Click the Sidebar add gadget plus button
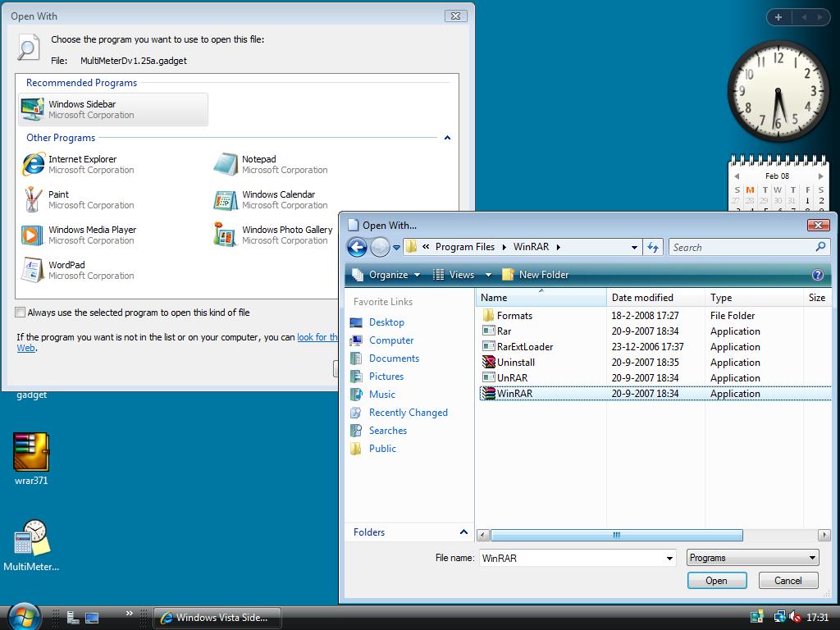The height and width of the screenshot is (630, 840). (778, 17)
